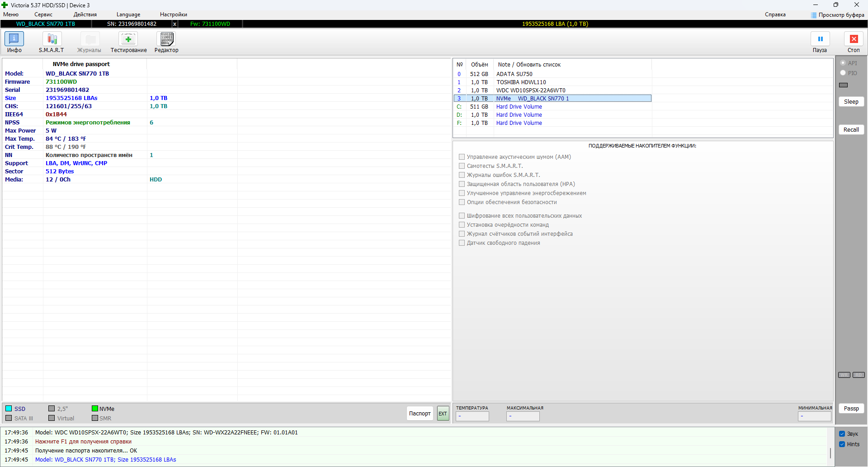Click the Пауза pause icon
The image size is (868, 467).
tap(820, 39)
